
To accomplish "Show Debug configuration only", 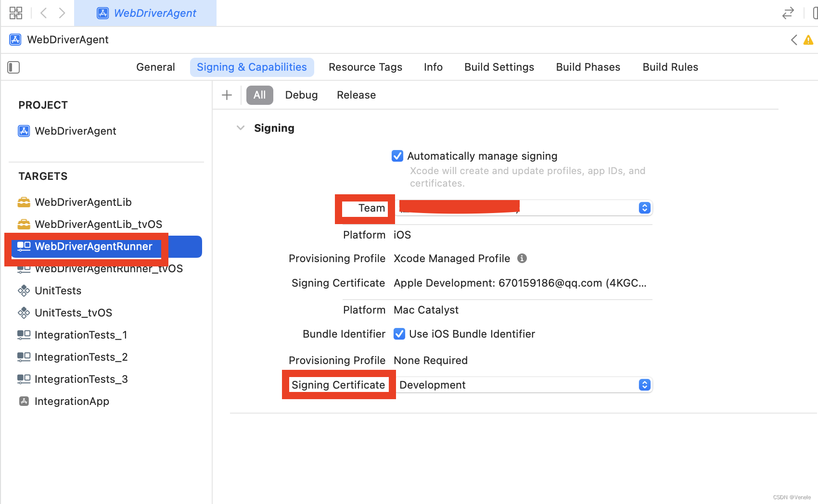I will click(301, 95).
